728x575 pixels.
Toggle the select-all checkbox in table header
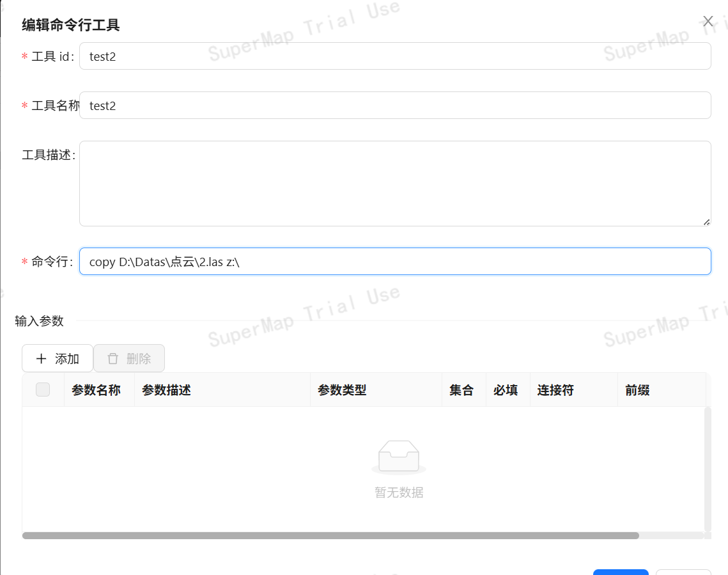43,390
